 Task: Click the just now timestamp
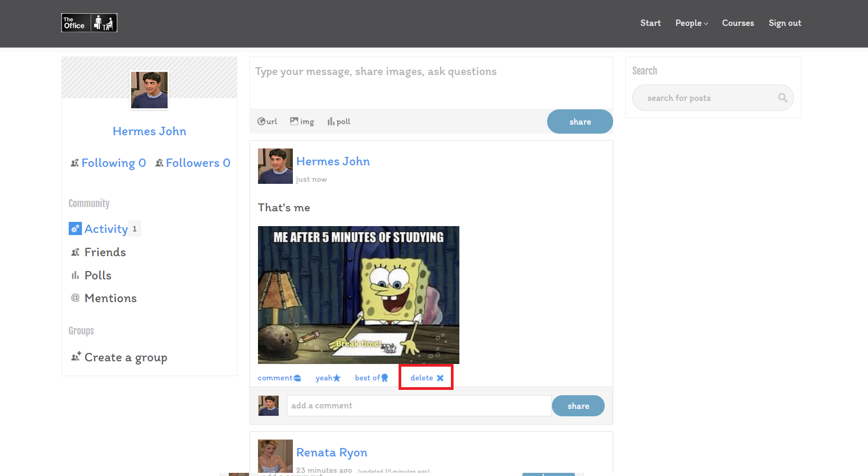[x=311, y=180]
